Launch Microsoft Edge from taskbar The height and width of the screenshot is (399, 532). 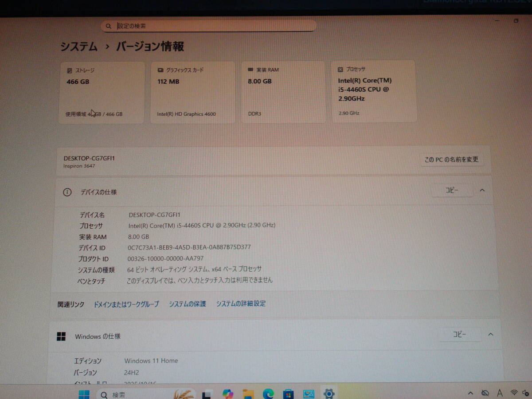[x=268, y=394]
